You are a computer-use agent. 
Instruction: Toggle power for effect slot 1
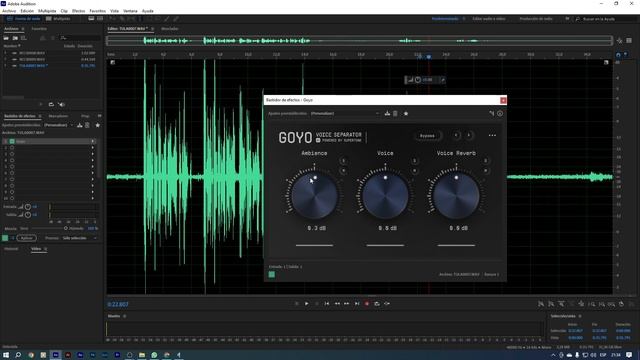coord(12,141)
